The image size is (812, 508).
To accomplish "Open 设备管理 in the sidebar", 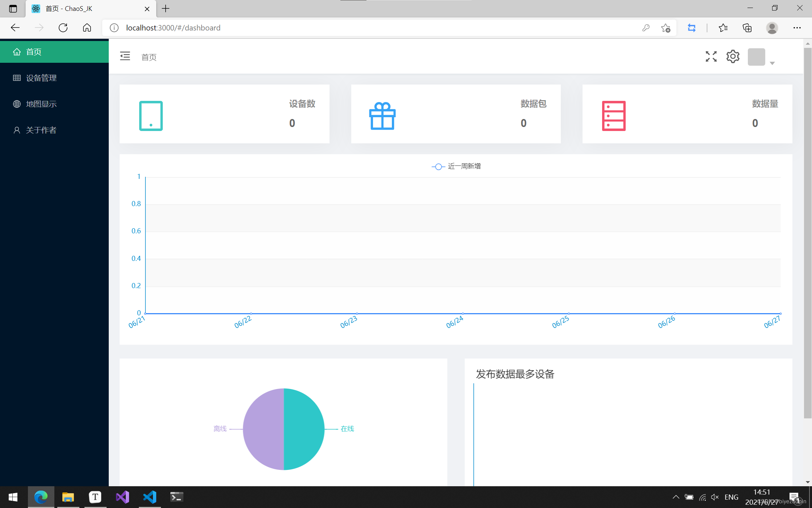I will (x=41, y=78).
